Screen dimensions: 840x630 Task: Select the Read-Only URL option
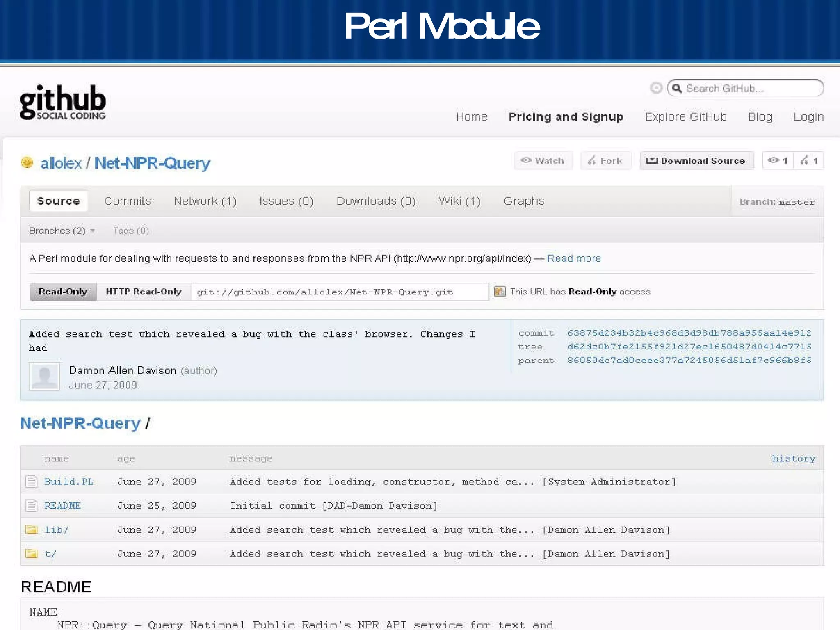(63, 292)
